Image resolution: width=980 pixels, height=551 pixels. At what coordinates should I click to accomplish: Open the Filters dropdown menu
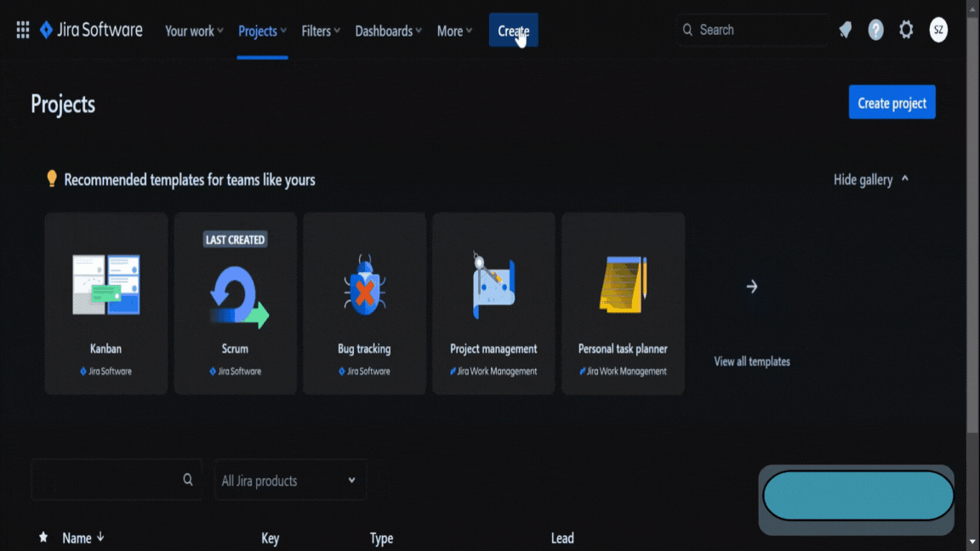321,31
